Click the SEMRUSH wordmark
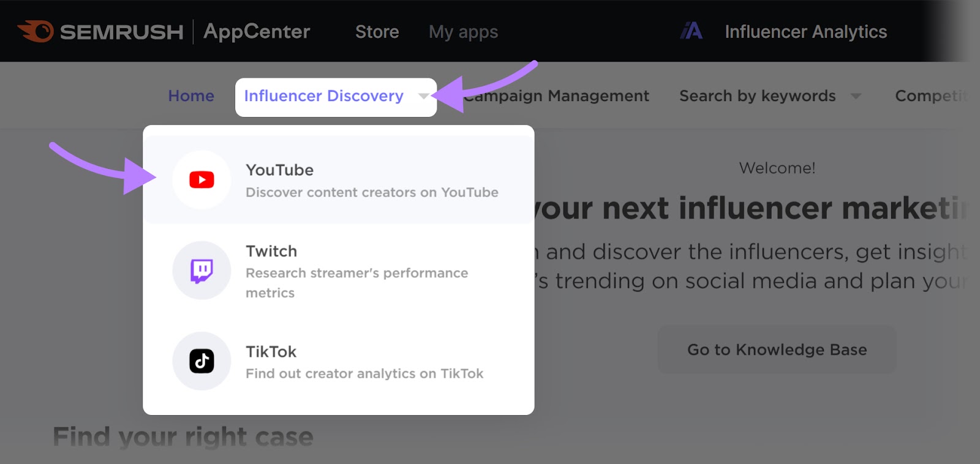 [121, 32]
